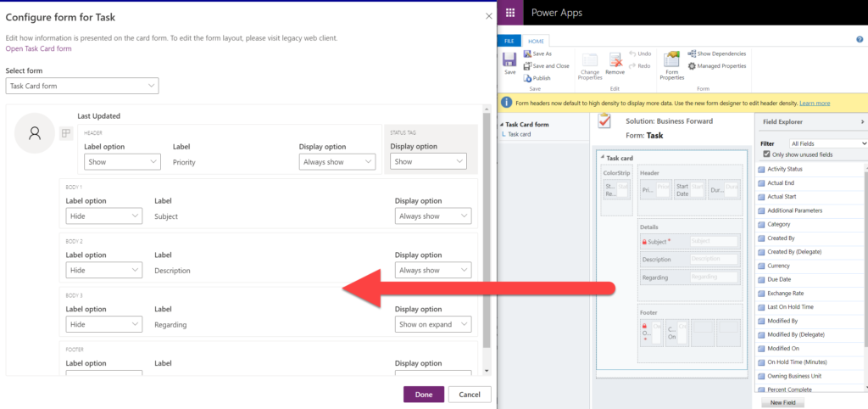
Task: Collapse the Task card section
Action: [x=603, y=158]
